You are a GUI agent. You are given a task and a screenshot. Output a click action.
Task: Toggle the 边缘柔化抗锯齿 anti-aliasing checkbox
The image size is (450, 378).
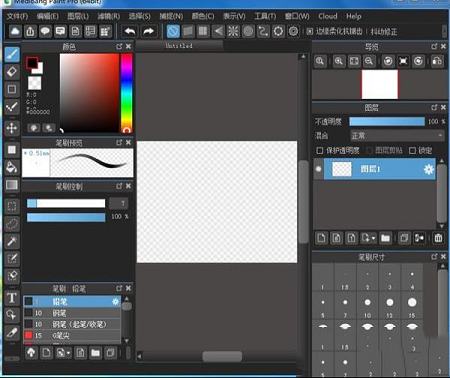pos(310,32)
